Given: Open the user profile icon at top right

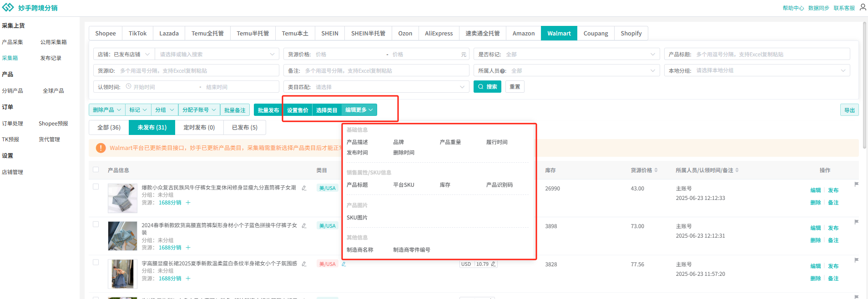Looking at the screenshot, I should (863, 7).
